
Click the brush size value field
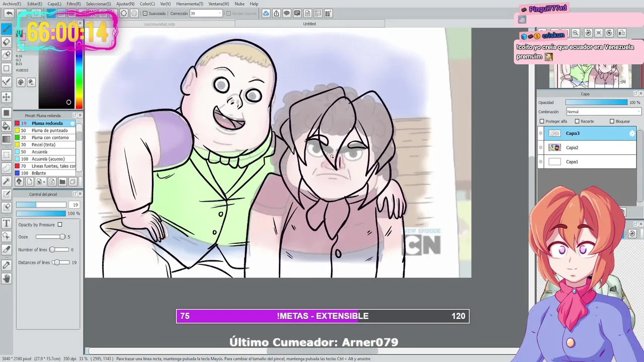click(x=74, y=205)
